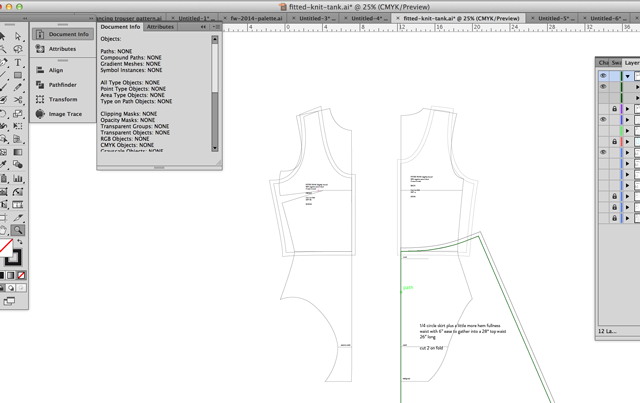Click the Fill color swatch
The height and width of the screenshot is (403, 640).
click(x=5, y=246)
